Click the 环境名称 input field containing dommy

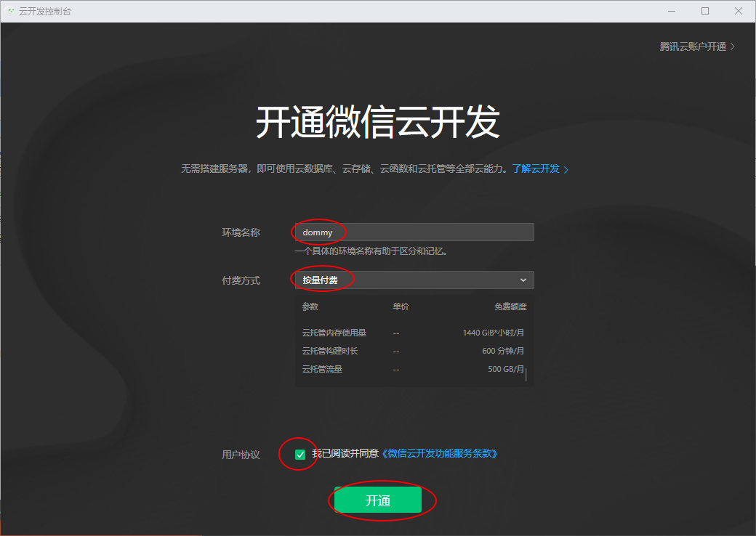[414, 232]
